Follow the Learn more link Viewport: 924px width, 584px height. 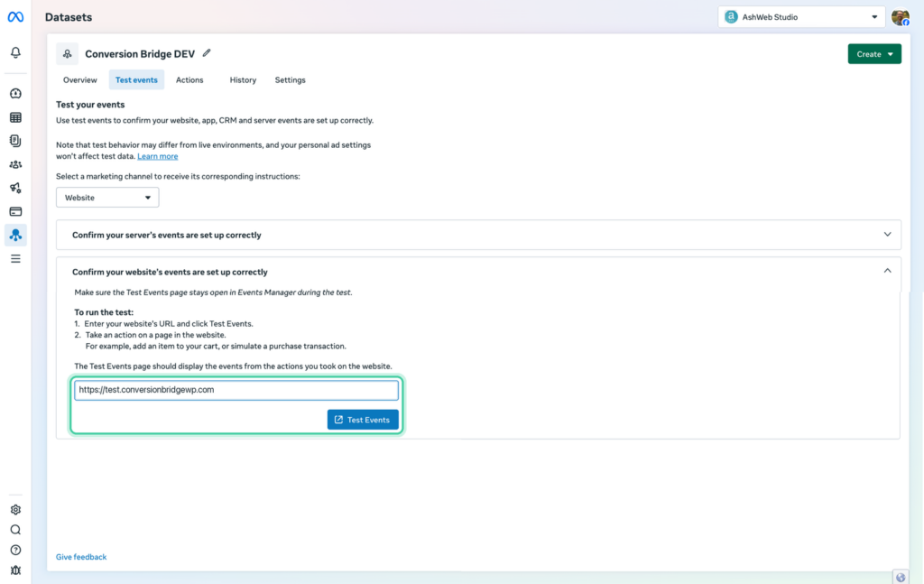point(157,156)
